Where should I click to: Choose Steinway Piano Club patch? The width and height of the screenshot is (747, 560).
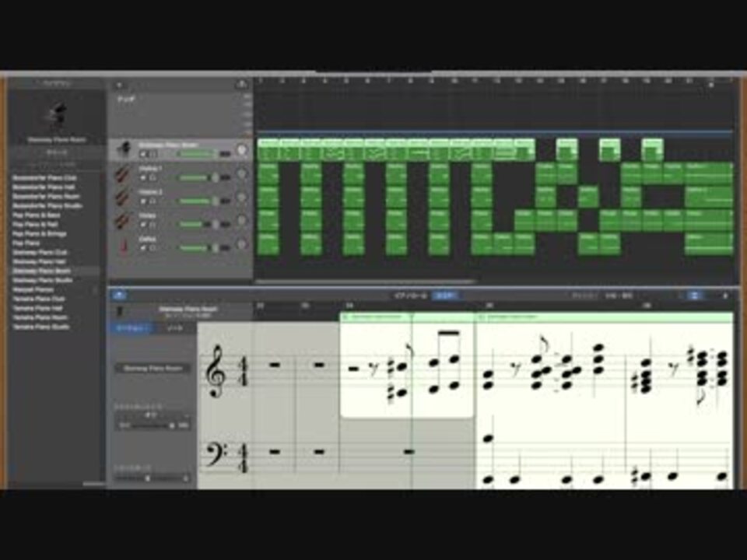pyautogui.click(x=40, y=252)
